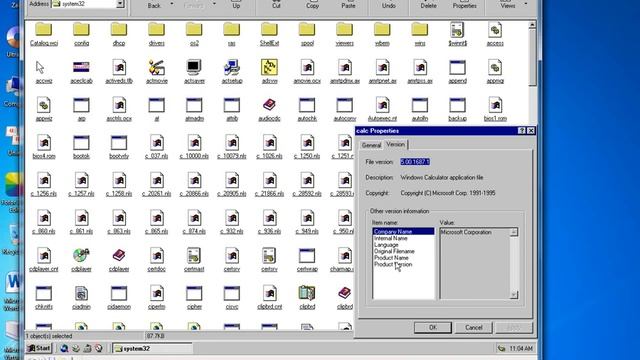This screenshot has height=360, width=640.
Task: Select the $winnt$ file icon
Action: (x=457, y=30)
